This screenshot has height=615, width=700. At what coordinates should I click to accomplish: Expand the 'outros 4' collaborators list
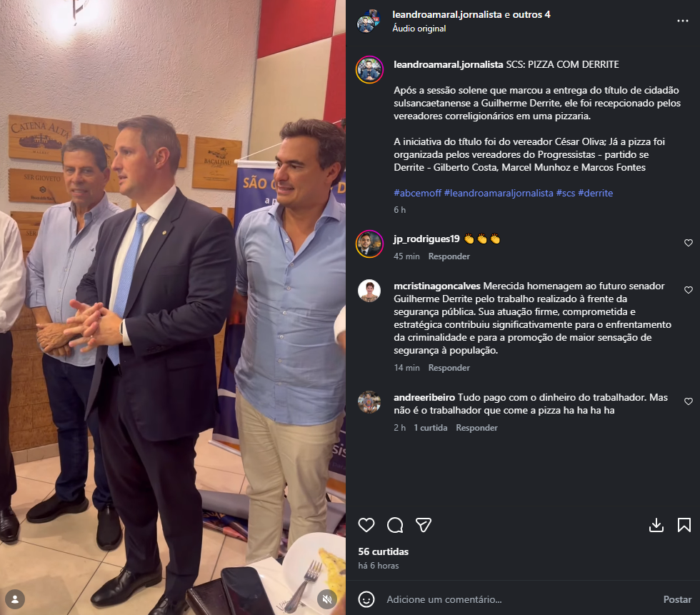click(531, 15)
